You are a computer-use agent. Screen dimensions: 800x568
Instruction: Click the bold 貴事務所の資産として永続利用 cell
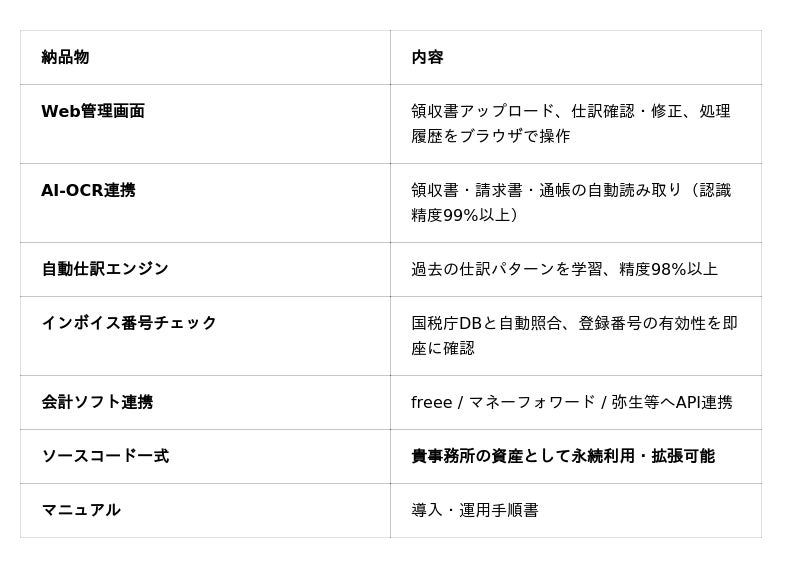[x=562, y=456]
